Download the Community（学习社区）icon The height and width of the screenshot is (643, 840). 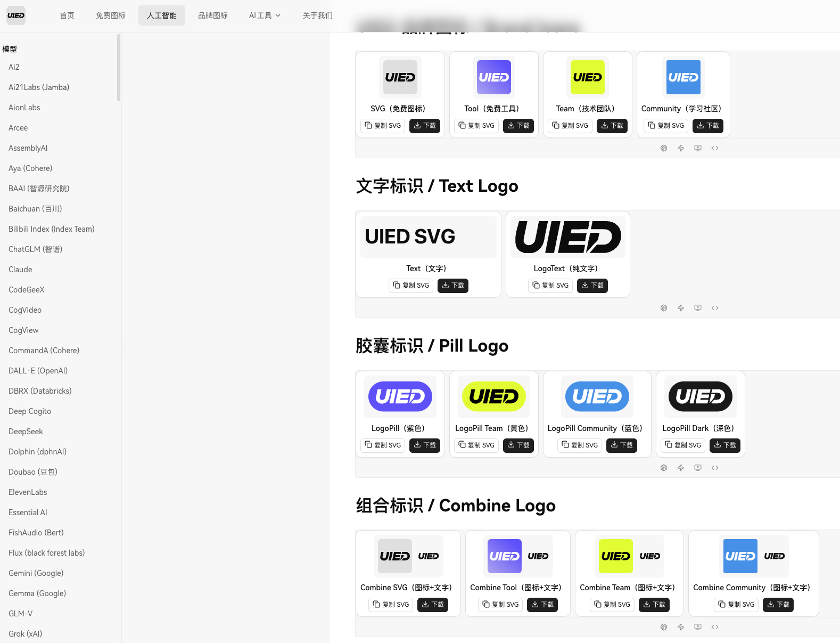(708, 126)
